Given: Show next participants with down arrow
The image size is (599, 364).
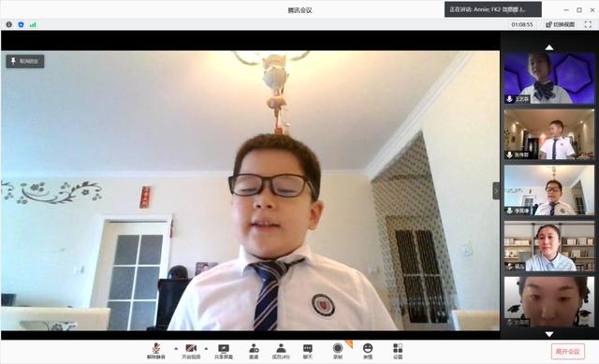Looking at the screenshot, I should [549, 334].
